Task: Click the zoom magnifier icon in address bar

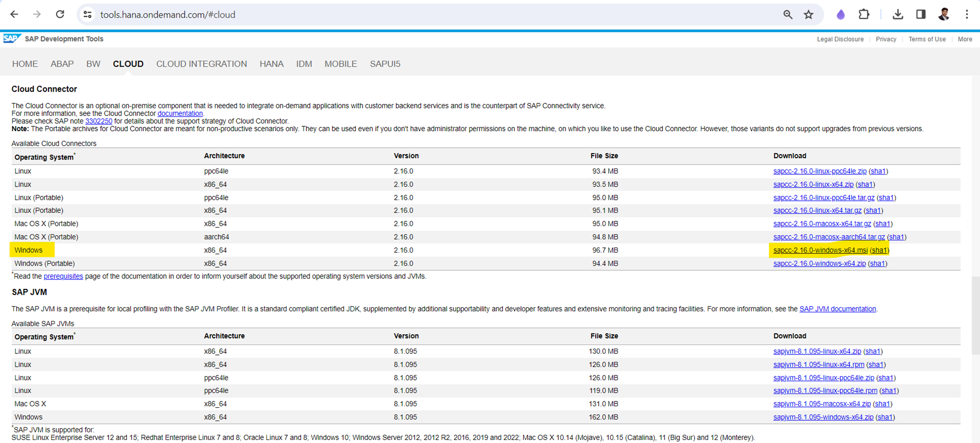Action: coord(787,15)
